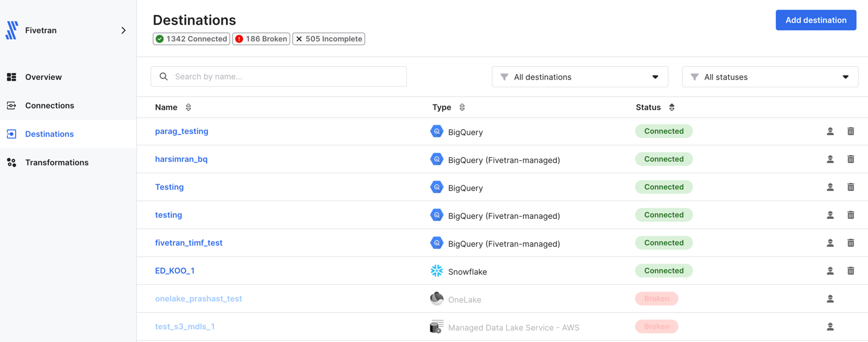Sort by Name column arrows

(x=189, y=107)
